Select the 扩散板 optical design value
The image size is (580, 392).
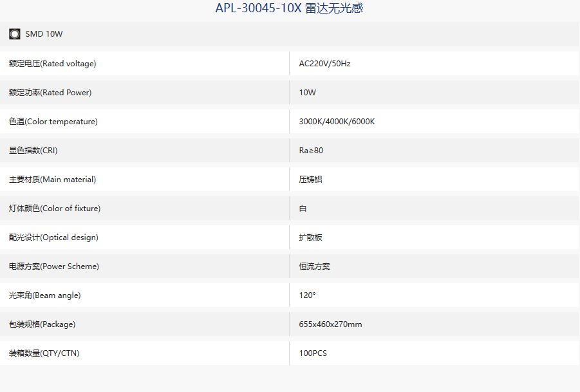click(311, 238)
